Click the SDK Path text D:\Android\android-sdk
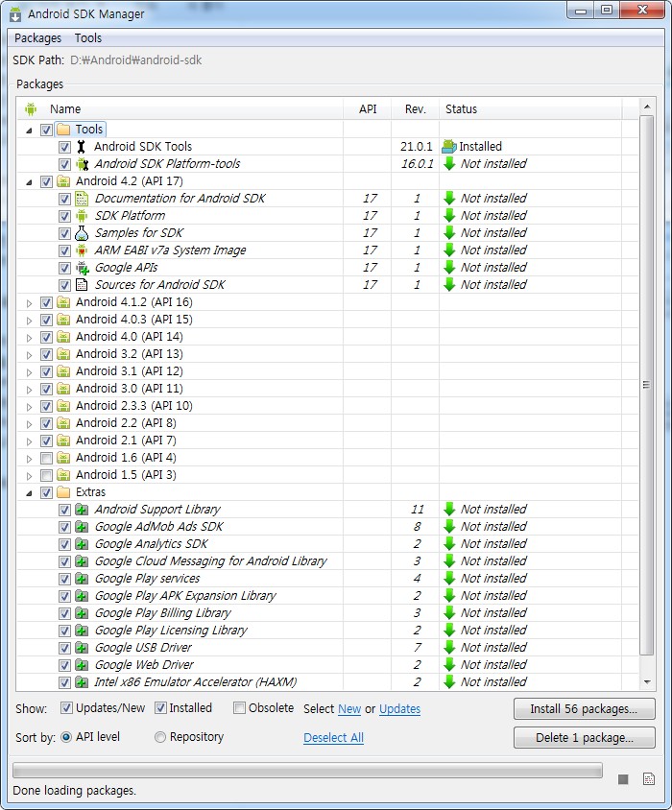 point(136,60)
